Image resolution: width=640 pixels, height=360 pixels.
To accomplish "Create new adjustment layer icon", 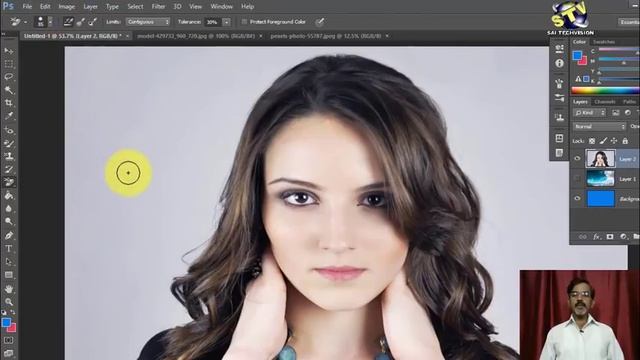I will pos(623,237).
